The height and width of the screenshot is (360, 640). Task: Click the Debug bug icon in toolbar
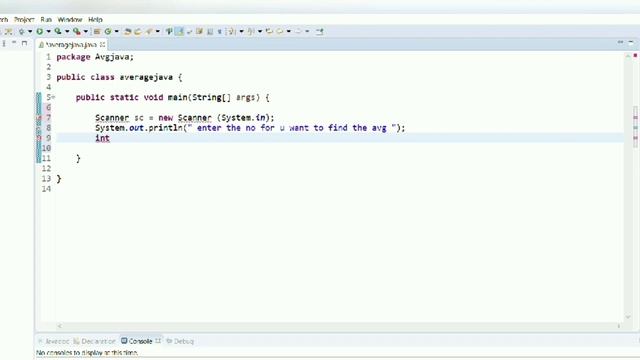point(21,31)
